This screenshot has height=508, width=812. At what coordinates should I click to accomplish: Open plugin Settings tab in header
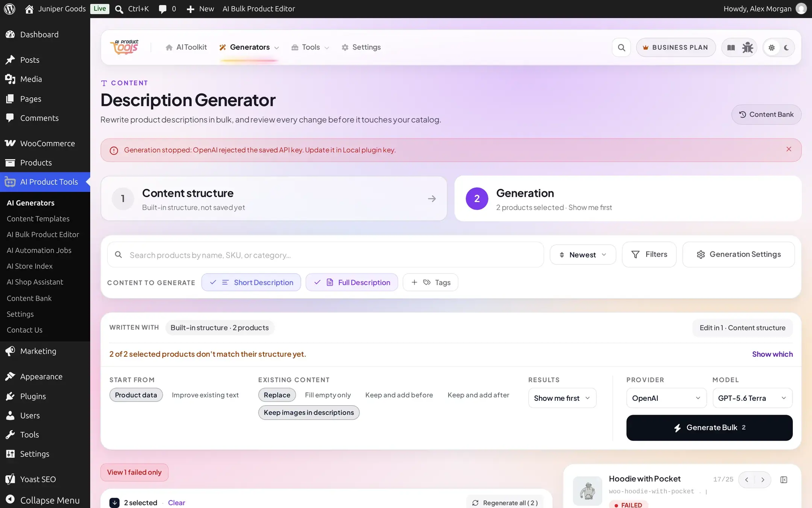361,47
